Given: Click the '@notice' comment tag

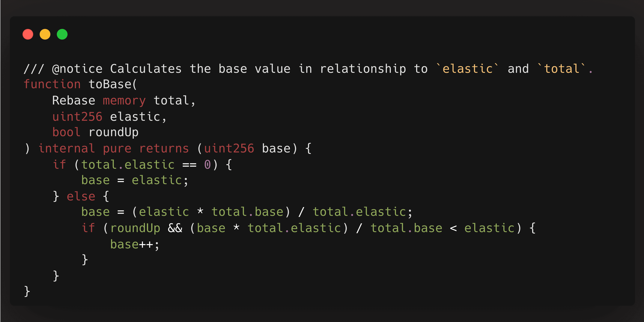Looking at the screenshot, I should 77,69.
